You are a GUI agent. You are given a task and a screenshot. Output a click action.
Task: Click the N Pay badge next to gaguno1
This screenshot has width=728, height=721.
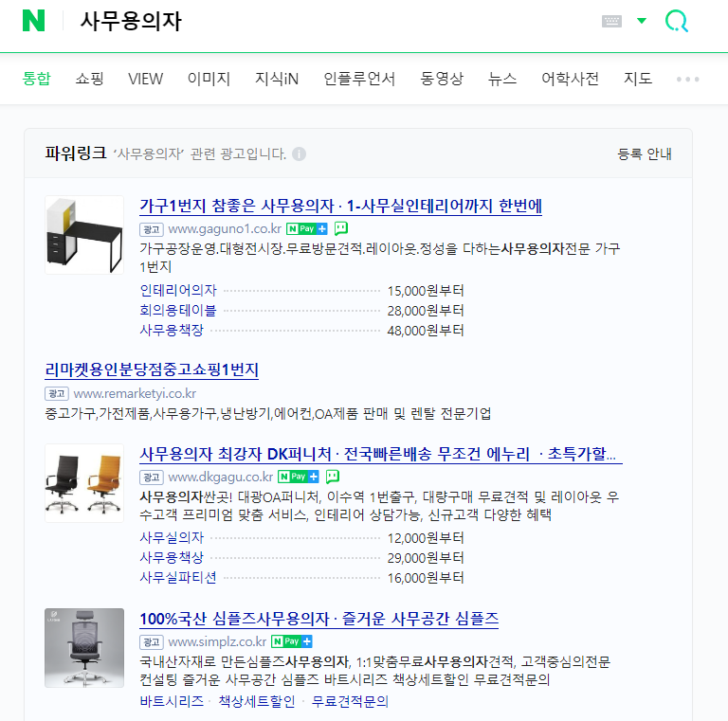pos(307,228)
